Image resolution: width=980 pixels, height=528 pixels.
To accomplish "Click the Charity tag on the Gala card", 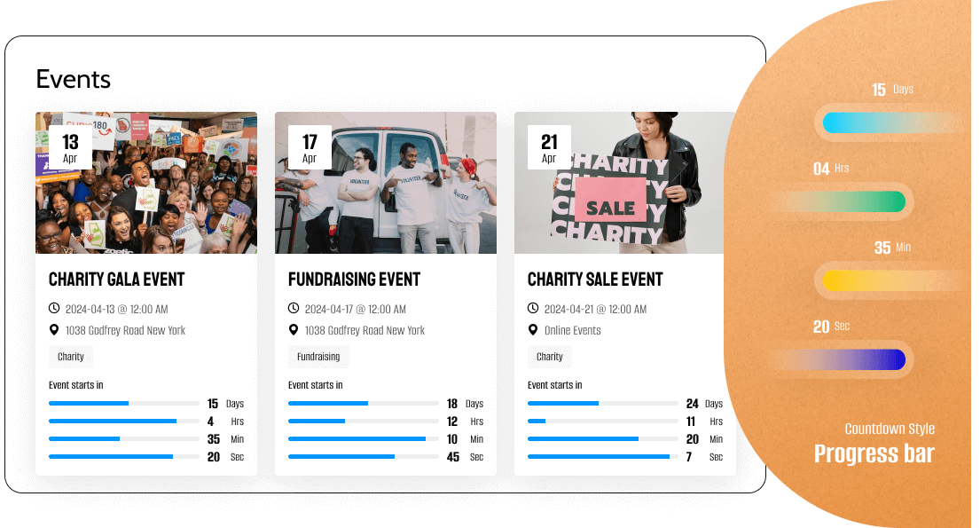I will click(x=70, y=357).
